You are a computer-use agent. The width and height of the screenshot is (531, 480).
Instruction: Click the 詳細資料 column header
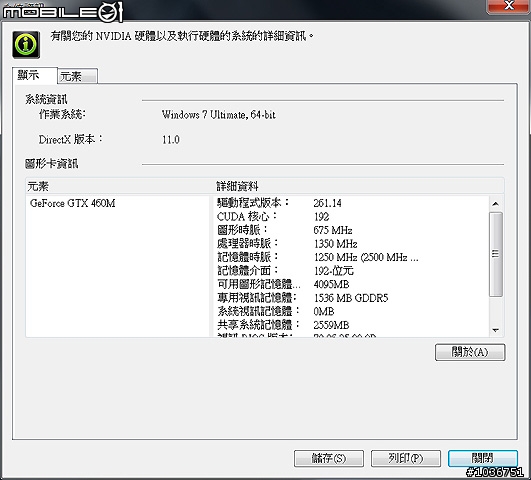[359, 186]
